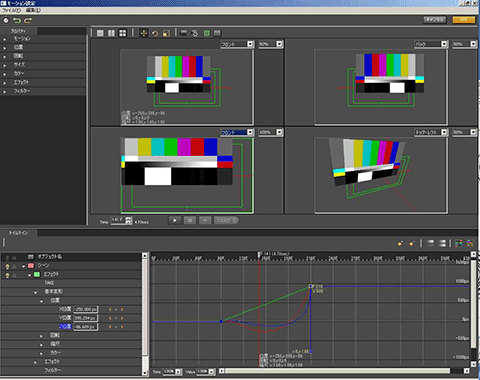
Task: Open the ファイル menu
Action: pyautogui.click(x=12, y=10)
